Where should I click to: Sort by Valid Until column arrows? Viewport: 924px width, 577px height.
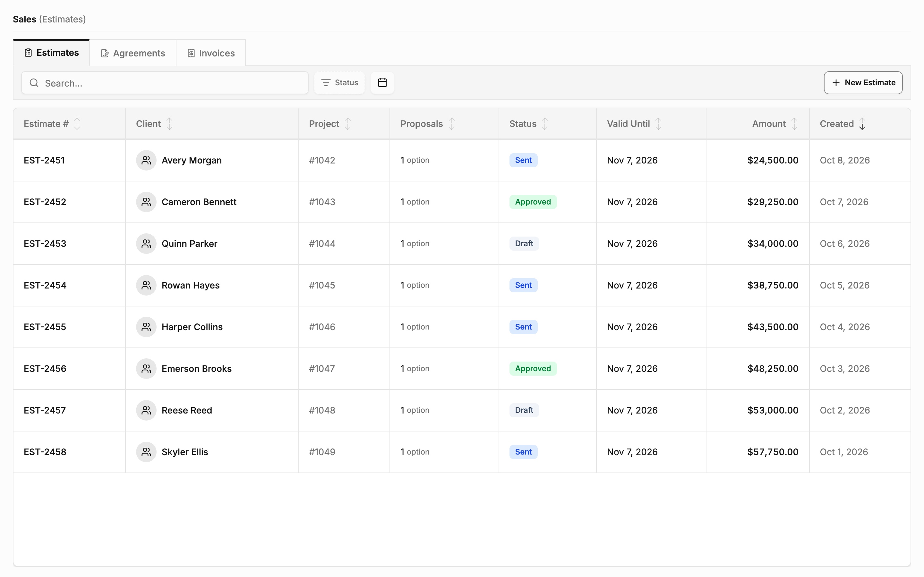[x=659, y=124]
